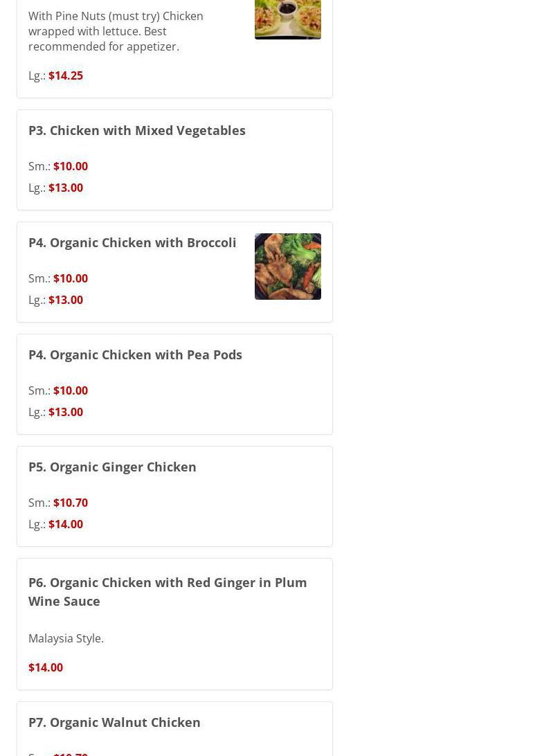The image size is (533, 756).
Task: Open P3. Chicken with Mixed Vegetables item
Action: (137, 130)
